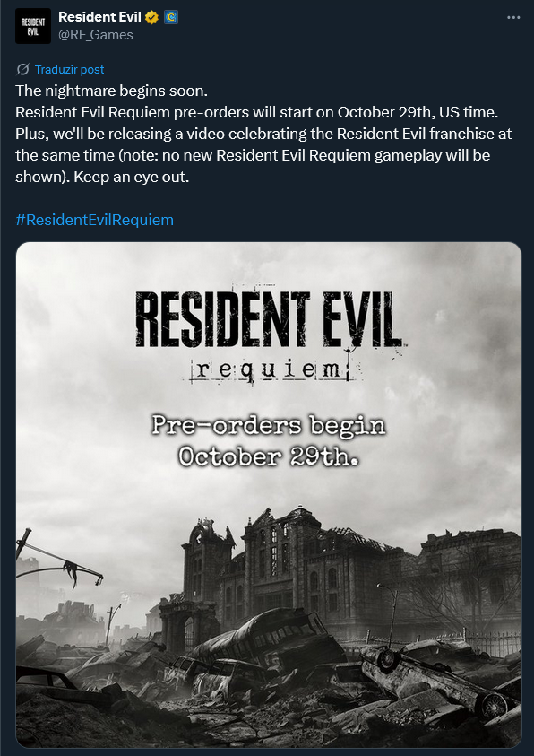534x756 pixels.
Task: Click the broken streetlight at image left
Action: [56, 558]
